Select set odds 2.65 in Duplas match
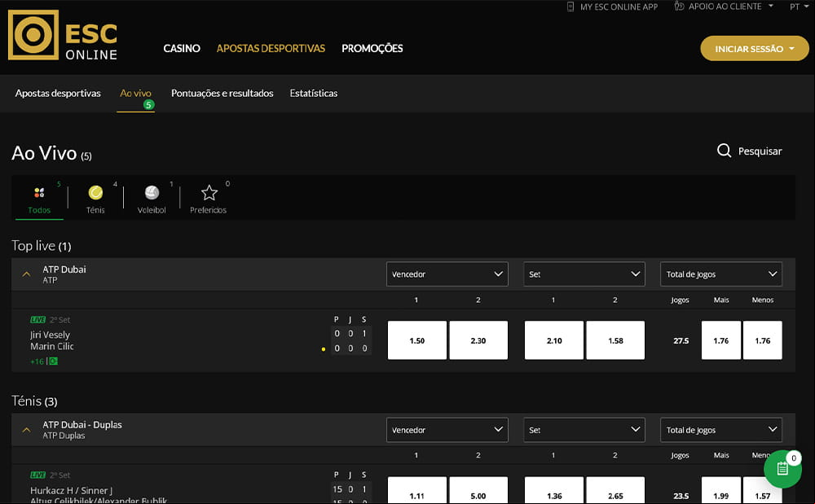This screenshot has height=504, width=815. (615, 490)
